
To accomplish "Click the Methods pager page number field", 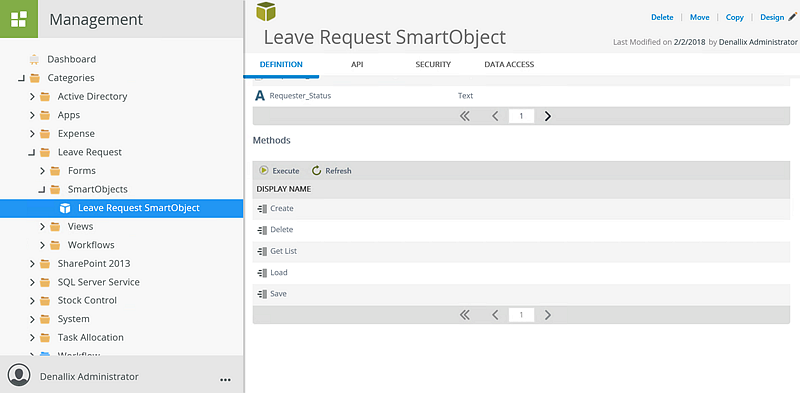I will (521, 315).
